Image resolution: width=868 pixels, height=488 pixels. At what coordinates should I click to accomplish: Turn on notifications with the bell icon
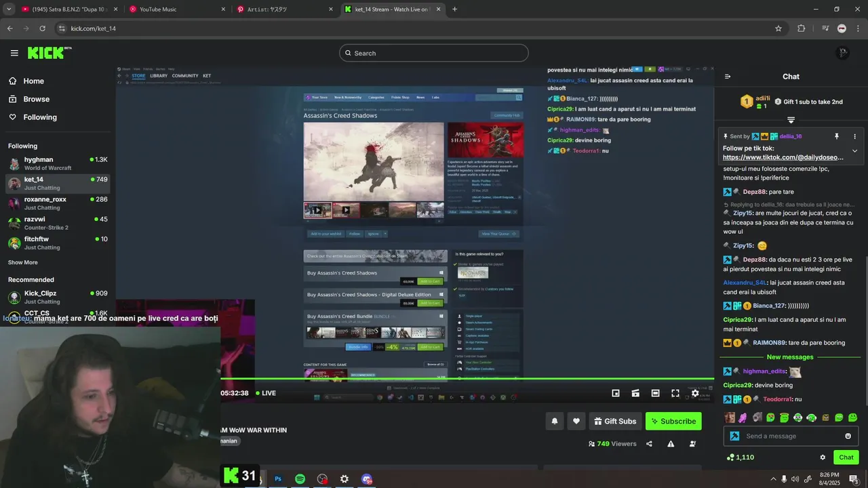(555, 421)
